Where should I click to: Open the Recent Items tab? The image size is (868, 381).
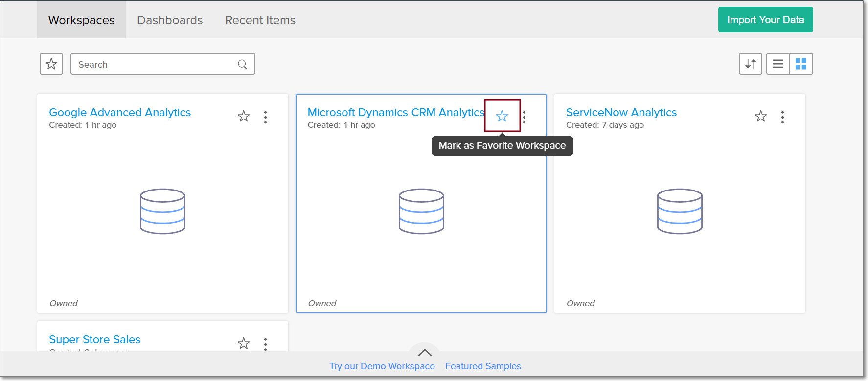coord(260,20)
